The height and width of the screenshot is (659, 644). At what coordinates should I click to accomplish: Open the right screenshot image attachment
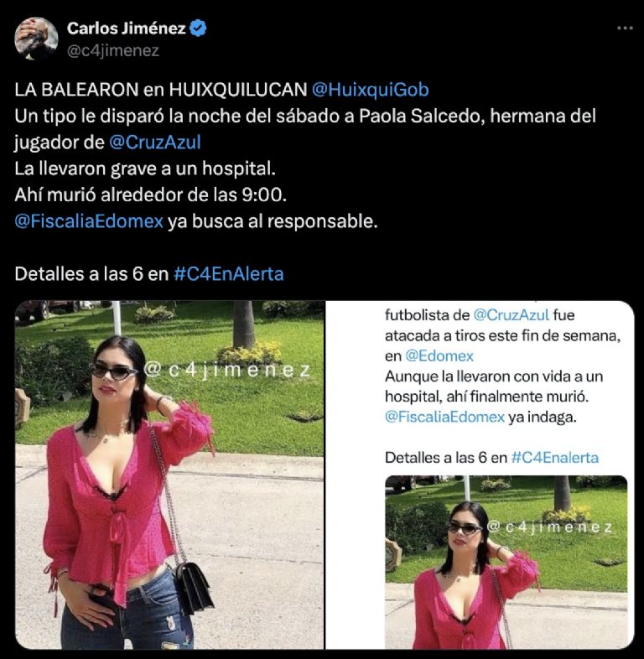coord(480,475)
